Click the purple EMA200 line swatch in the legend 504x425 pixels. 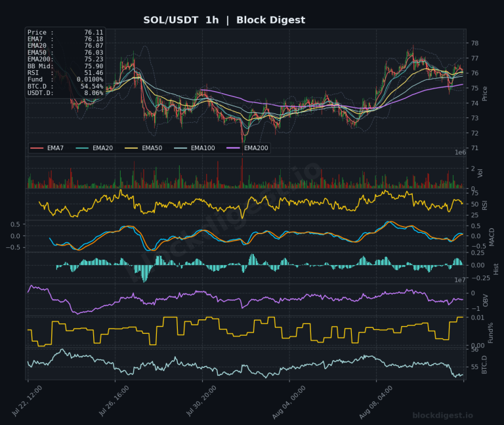pos(234,148)
